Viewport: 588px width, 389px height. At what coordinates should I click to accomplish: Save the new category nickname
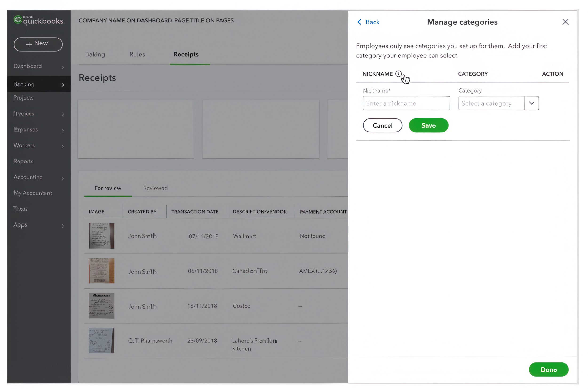(429, 125)
